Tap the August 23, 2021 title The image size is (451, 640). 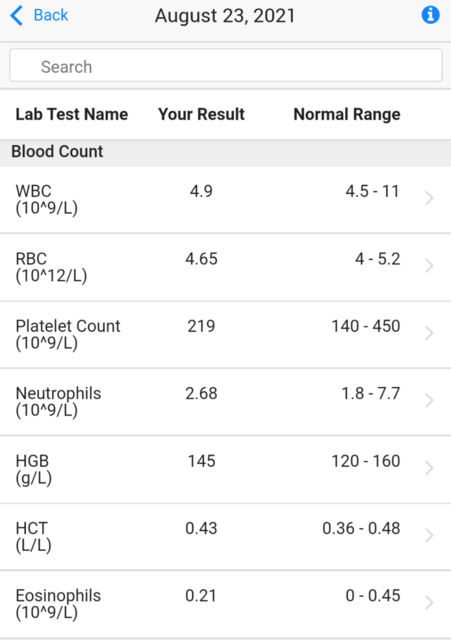pyautogui.click(x=225, y=16)
